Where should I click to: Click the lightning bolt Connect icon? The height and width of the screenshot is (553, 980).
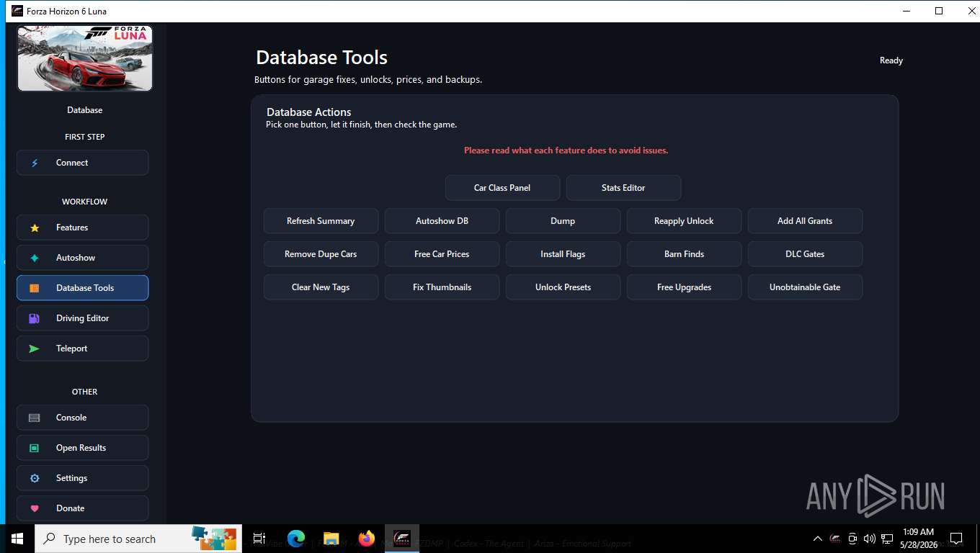click(35, 163)
